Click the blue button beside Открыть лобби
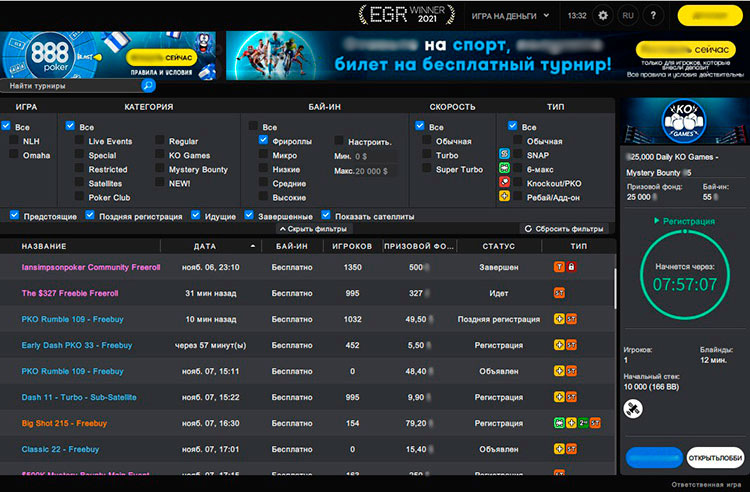Screen dimensions: 750x492 [654, 458]
